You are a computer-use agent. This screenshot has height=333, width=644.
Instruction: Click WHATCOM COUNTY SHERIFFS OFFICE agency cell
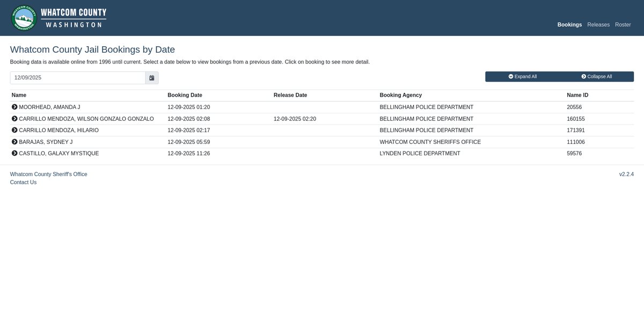[x=430, y=142]
